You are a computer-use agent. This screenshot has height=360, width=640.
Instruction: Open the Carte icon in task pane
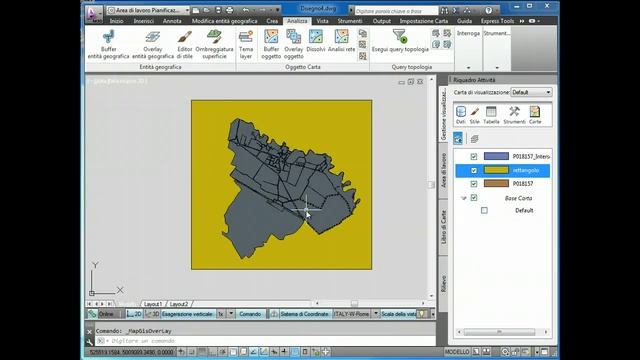pos(535,115)
